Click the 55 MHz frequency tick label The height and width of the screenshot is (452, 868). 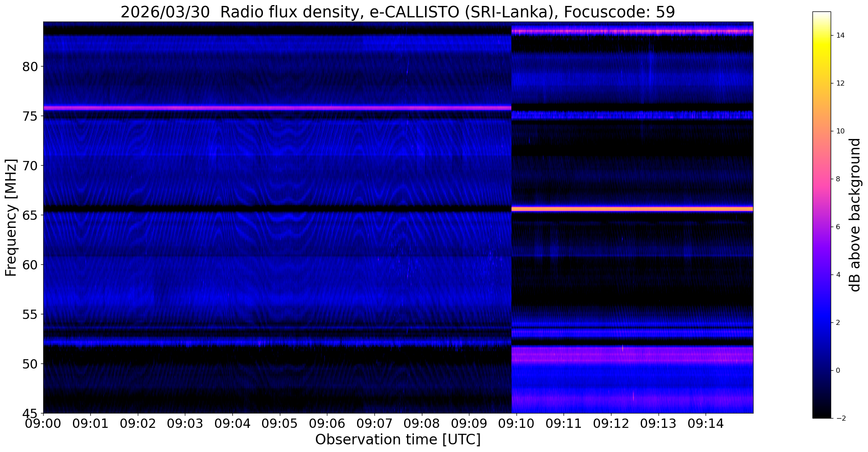[x=30, y=314]
